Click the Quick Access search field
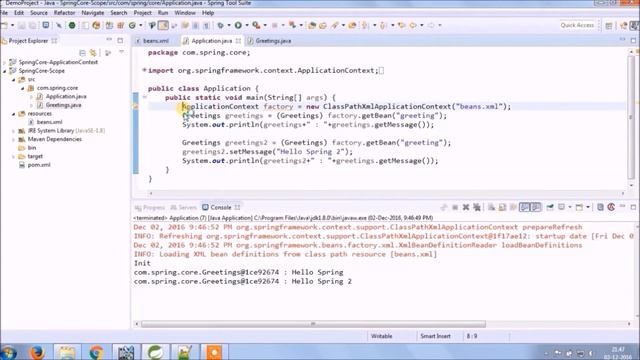The image size is (640, 360). 577,25
